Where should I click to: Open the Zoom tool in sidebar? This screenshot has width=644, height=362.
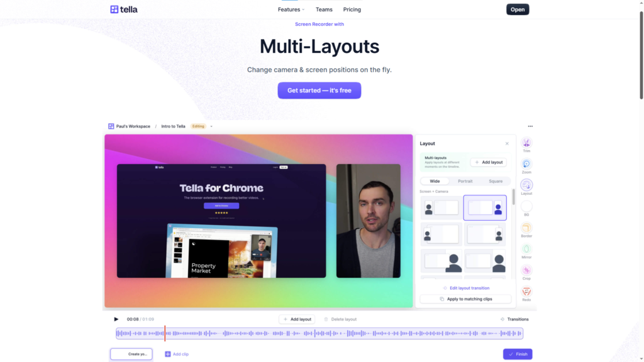526,164
